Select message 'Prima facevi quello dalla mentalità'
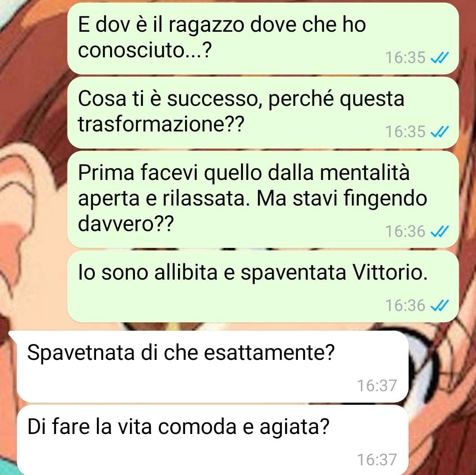This screenshot has width=476, height=475. click(263, 199)
